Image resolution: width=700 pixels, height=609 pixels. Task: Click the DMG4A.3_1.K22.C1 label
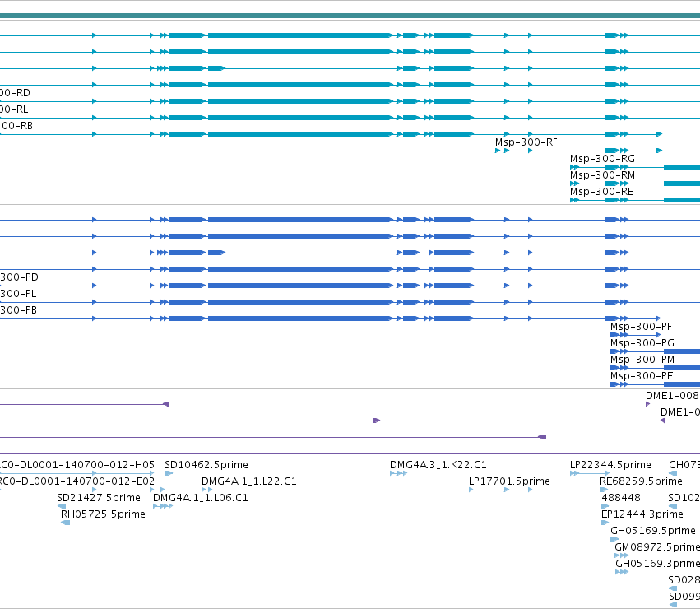[x=438, y=465]
